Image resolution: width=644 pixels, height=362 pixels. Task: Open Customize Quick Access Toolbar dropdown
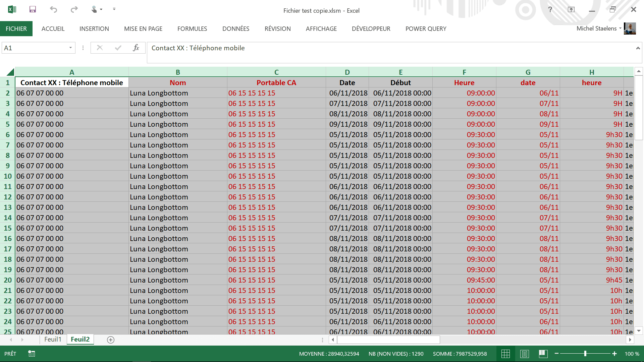click(114, 9)
